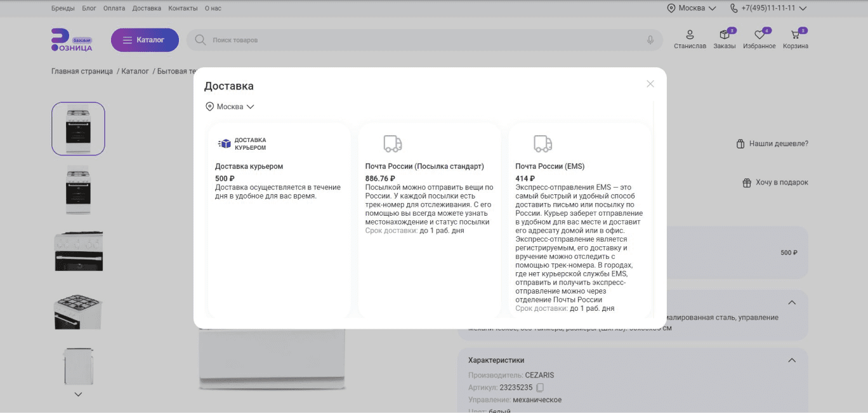Select Почта России (EMS) title
The height and width of the screenshot is (413, 868).
pyautogui.click(x=549, y=166)
